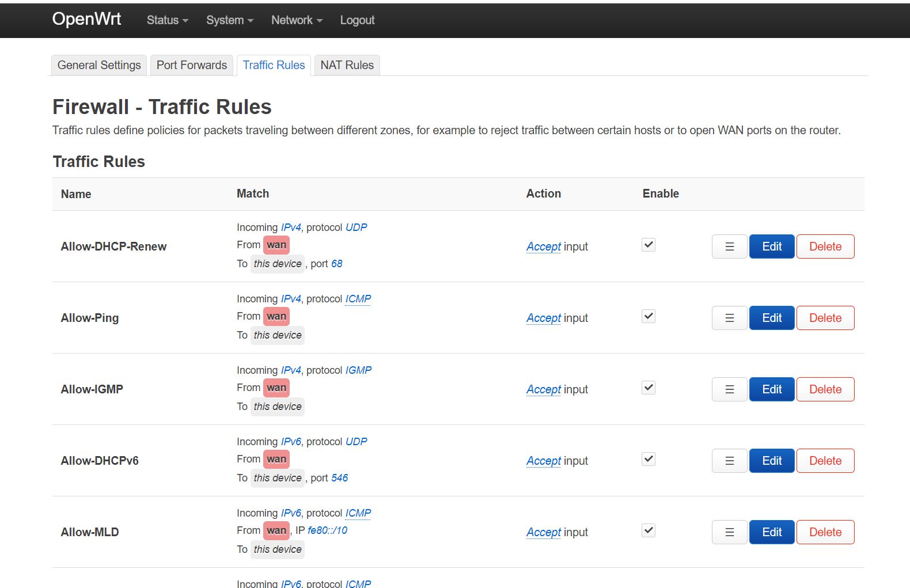Click Accept link in Allow-Ping row
Screen dimensions: 910x588
[544, 318]
